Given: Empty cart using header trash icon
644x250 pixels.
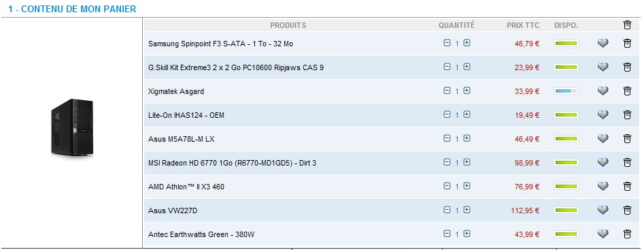Looking at the screenshot, I should click(x=627, y=25).
